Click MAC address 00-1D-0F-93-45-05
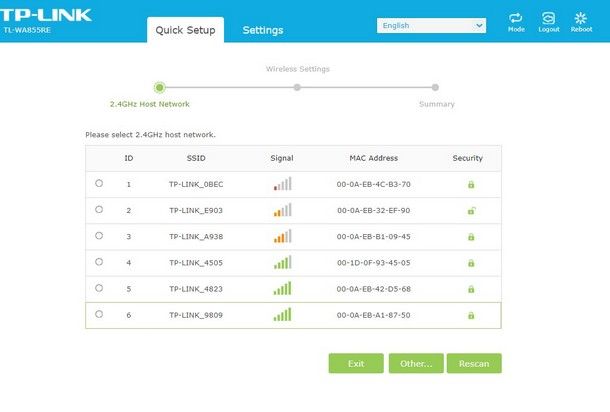Image resolution: width=610 pixels, height=412 pixels. [x=373, y=263]
